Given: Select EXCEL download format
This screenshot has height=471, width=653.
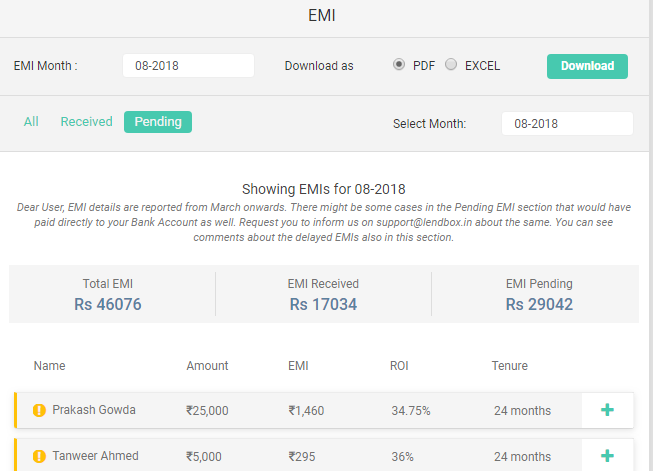Looking at the screenshot, I should click(451, 65).
